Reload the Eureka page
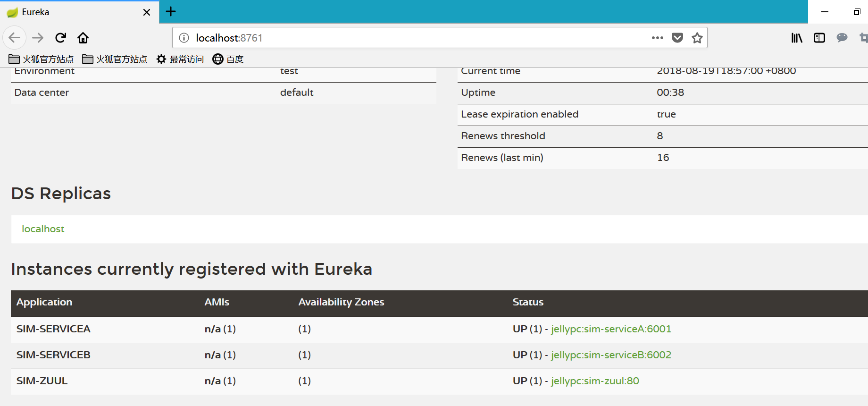This screenshot has width=868, height=406. pyautogui.click(x=60, y=38)
